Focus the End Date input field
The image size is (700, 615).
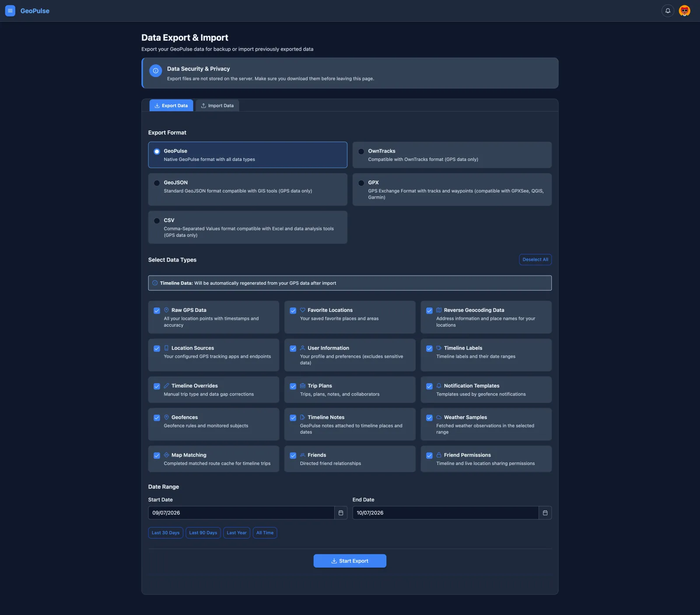[x=445, y=513]
